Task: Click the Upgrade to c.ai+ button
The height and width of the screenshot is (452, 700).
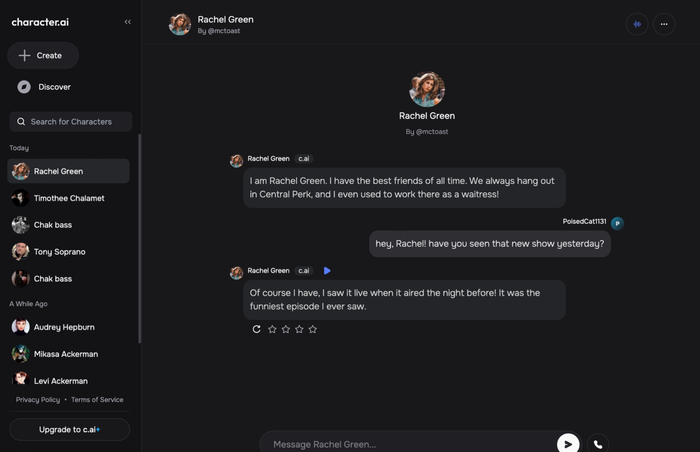Action: (69, 429)
